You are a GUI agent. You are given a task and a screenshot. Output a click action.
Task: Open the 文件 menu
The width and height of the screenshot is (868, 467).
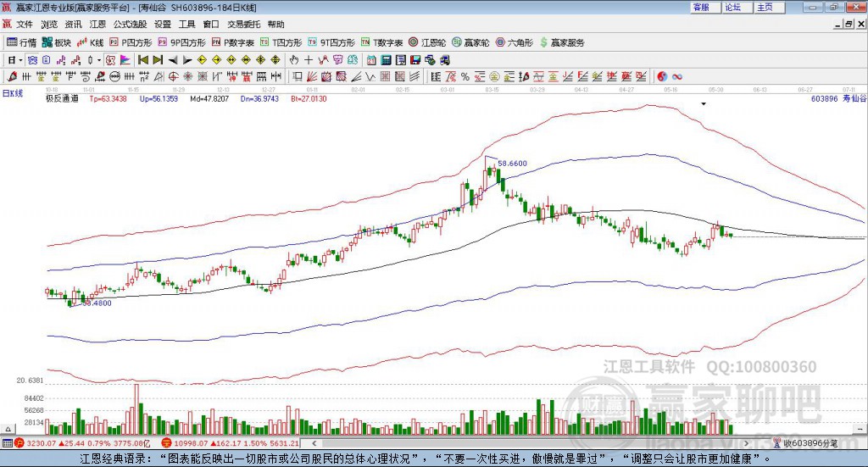click(25, 25)
